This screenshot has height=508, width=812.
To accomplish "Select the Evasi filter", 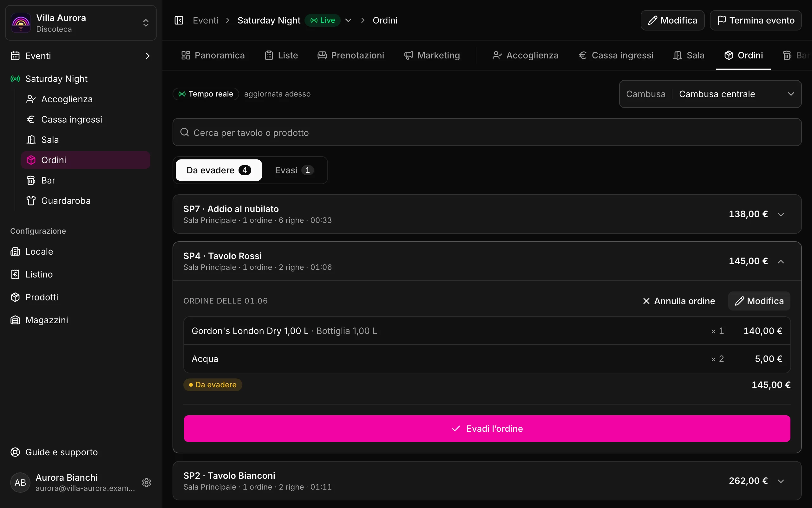I will click(294, 170).
